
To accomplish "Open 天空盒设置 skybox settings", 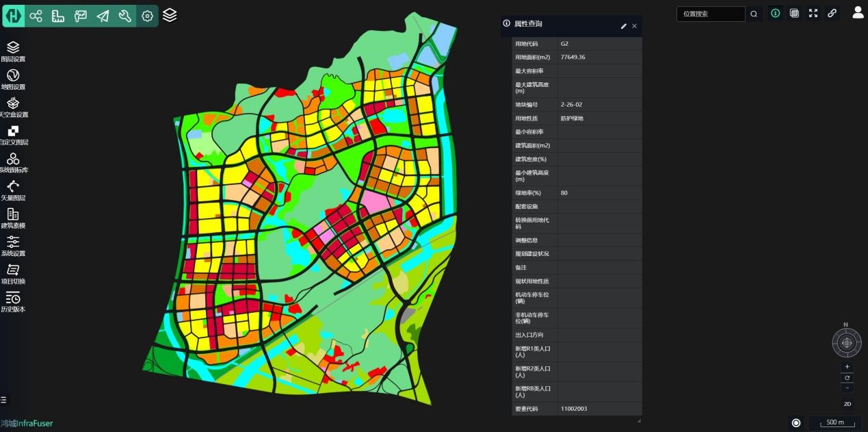I will point(13,107).
